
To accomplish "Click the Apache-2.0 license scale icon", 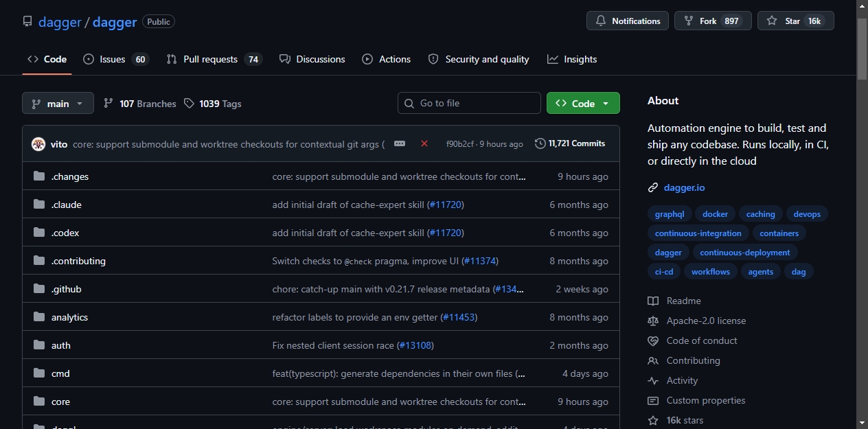I will pos(653,321).
